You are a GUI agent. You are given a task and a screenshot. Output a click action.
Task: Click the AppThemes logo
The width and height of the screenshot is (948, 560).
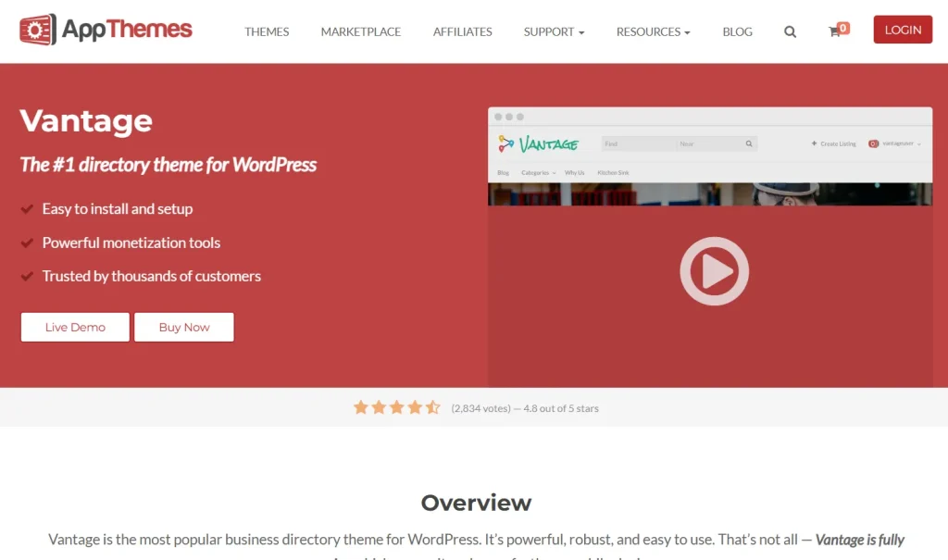click(106, 31)
